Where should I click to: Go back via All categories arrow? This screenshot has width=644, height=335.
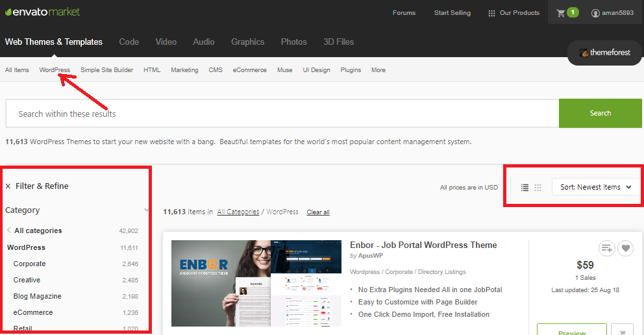click(9, 230)
